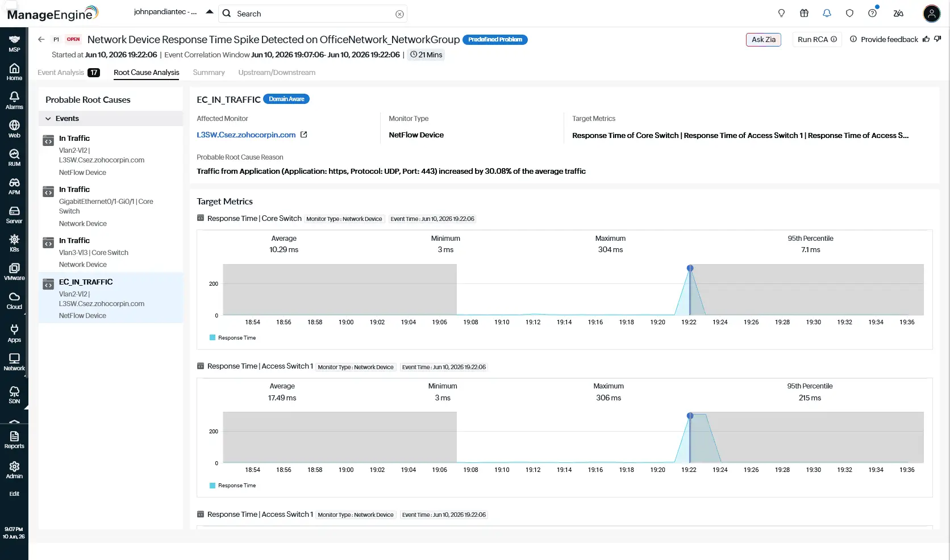Screen dimensions: 950x560
Task: Open L3SW device in new window icon
Action: 303,135
